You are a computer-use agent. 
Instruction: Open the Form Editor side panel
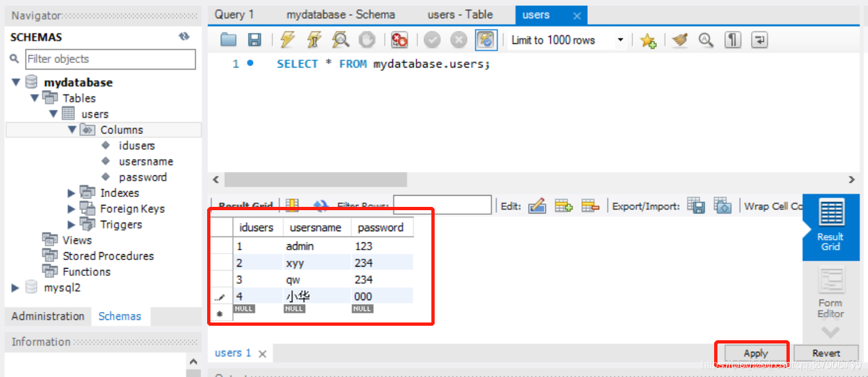(831, 294)
